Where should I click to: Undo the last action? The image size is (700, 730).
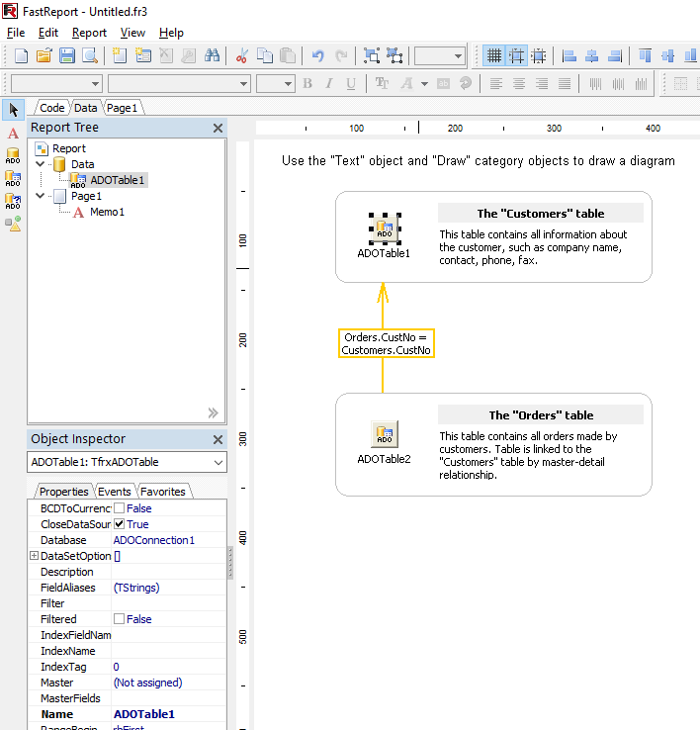point(318,55)
